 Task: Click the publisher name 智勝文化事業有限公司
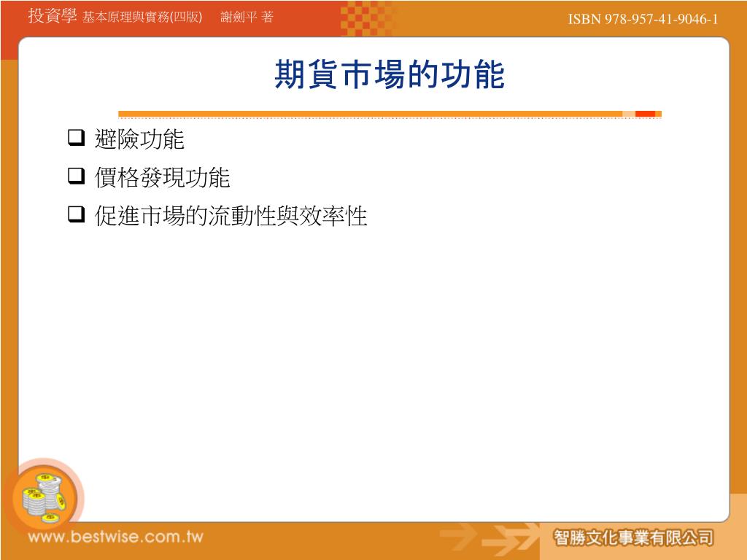[x=633, y=538]
